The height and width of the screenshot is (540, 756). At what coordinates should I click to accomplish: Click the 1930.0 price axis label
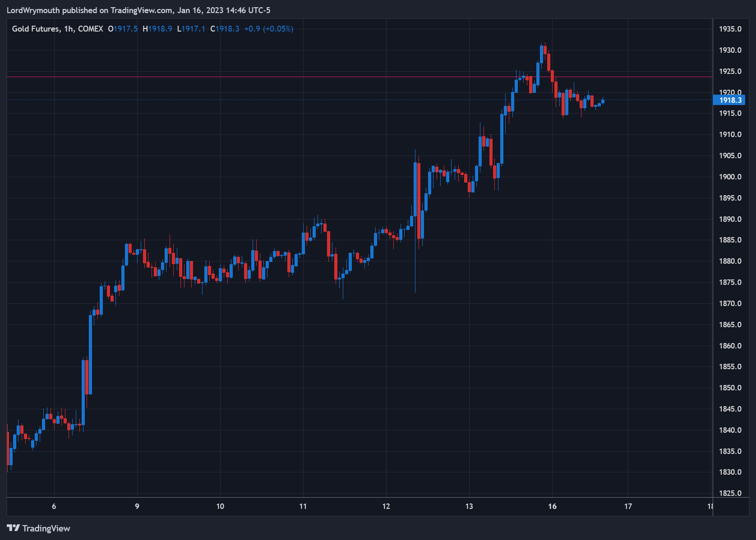point(730,50)
